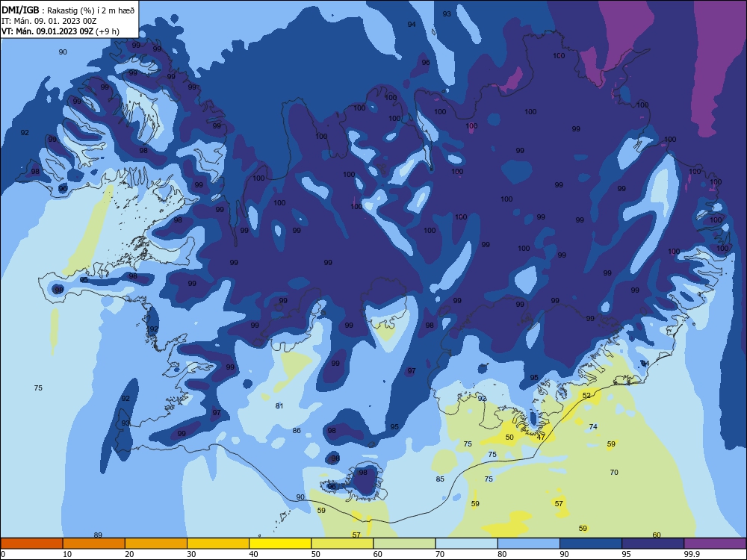Click the 70–80 light blue legend swatch
This screenshot has height=560, width=747.
[x=466, y=544]
